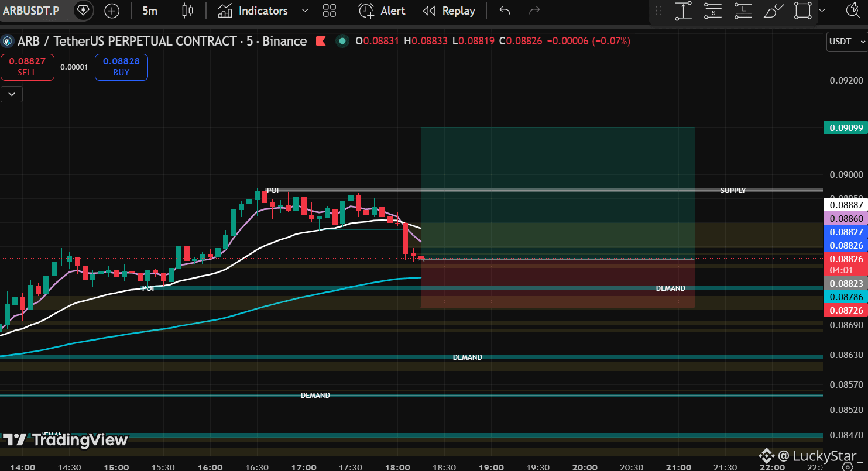Viewport: 868px width, 471px height.
Task: Click the green market status dot
Action: tap(342, 41)
